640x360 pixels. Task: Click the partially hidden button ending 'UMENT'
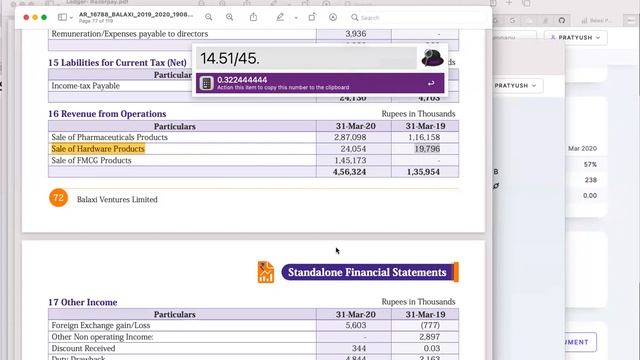pyautogui.click(x=581, y=342)
